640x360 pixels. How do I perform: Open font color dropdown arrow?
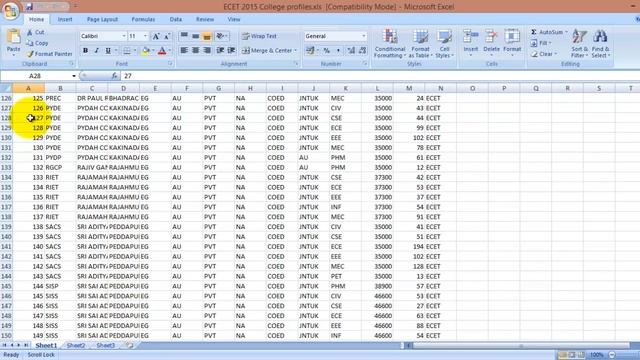coord(170,51)
